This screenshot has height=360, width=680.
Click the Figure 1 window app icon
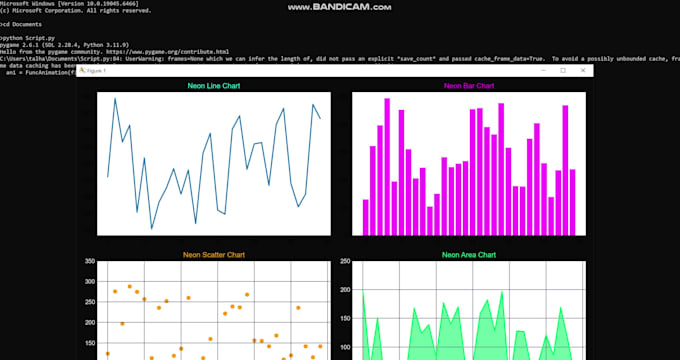(x=82, y=70)
